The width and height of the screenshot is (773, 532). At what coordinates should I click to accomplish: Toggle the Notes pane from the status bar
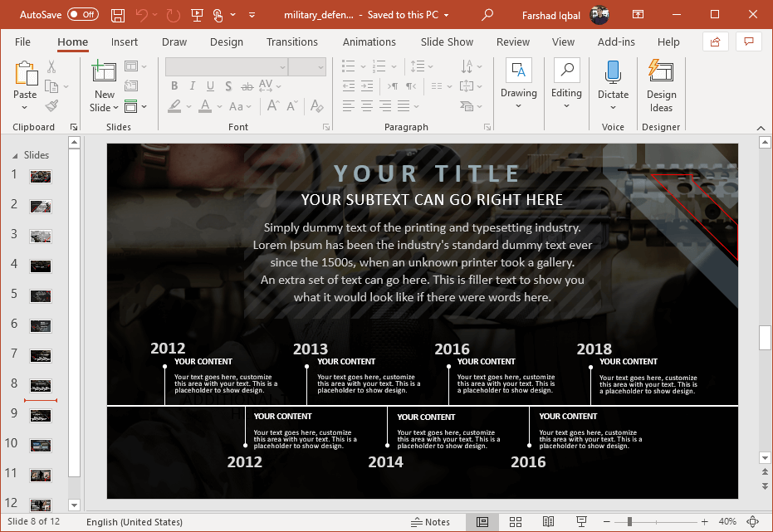tap(431, 522)
